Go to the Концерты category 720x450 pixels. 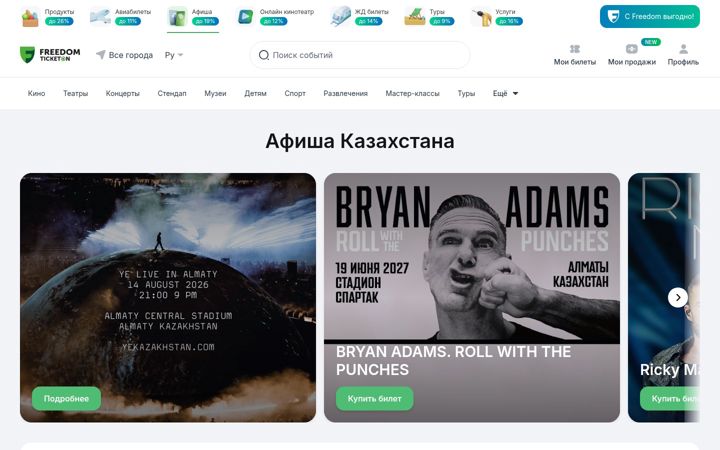(x=123, y=93)
